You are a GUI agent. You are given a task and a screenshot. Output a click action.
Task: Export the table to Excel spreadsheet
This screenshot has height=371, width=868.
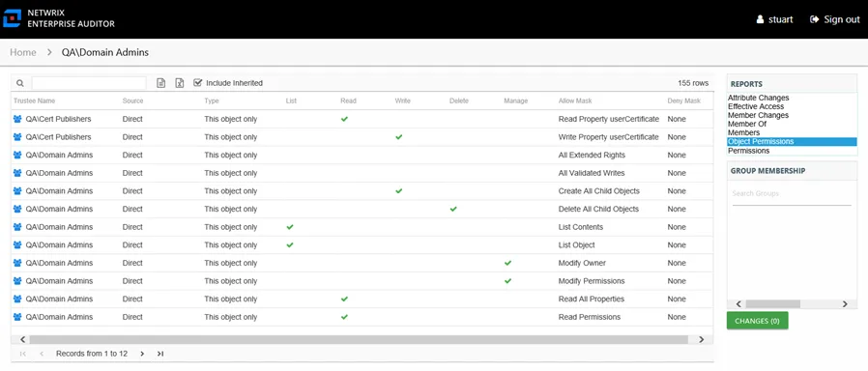click(x=180, y=83)
